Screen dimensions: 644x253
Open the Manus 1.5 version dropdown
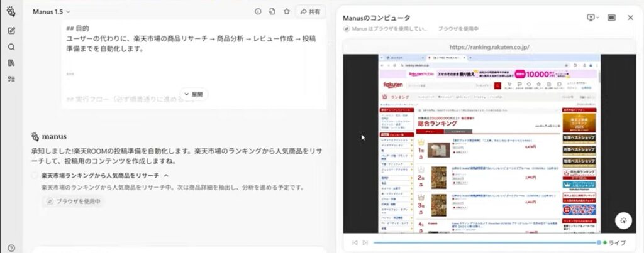52,12
